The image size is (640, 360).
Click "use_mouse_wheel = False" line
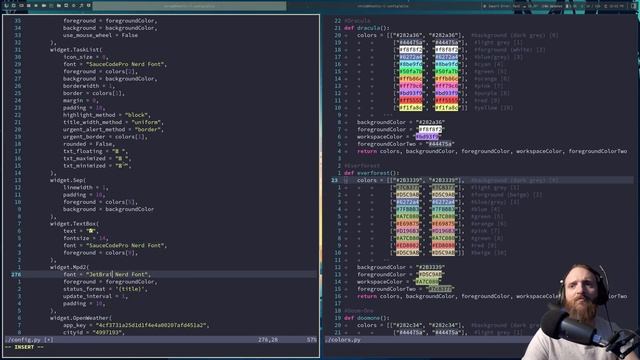pos(100,35)
